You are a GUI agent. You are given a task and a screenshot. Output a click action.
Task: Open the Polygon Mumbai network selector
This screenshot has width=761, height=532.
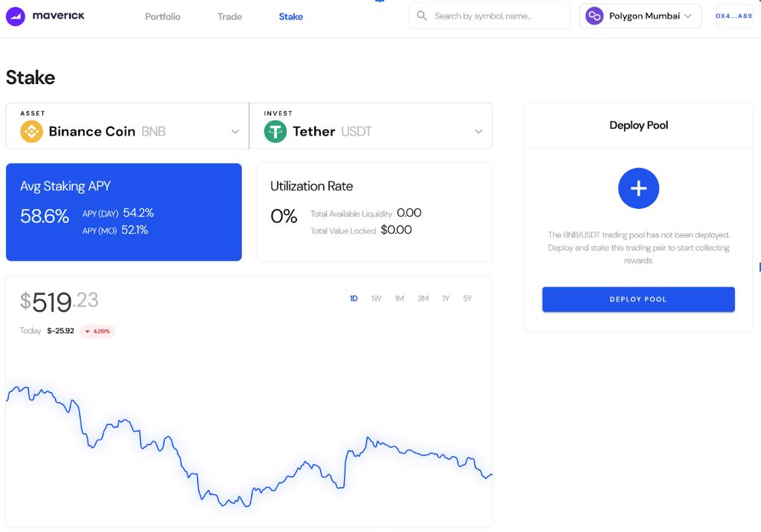pos(640,16)
